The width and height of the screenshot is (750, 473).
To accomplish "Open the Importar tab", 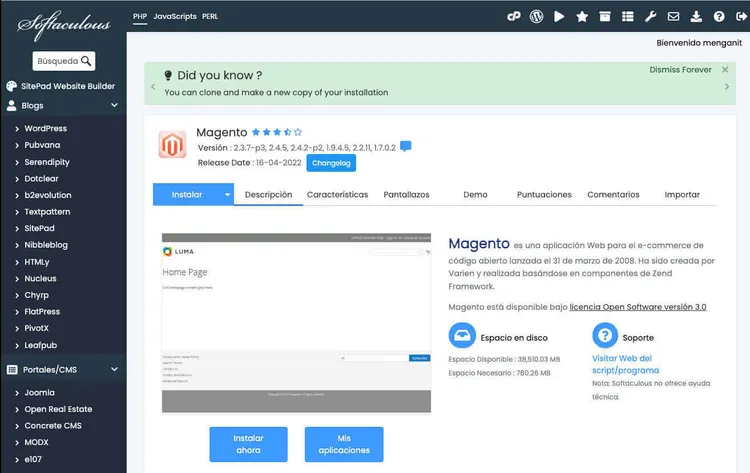I will click(x=682, y=195).
